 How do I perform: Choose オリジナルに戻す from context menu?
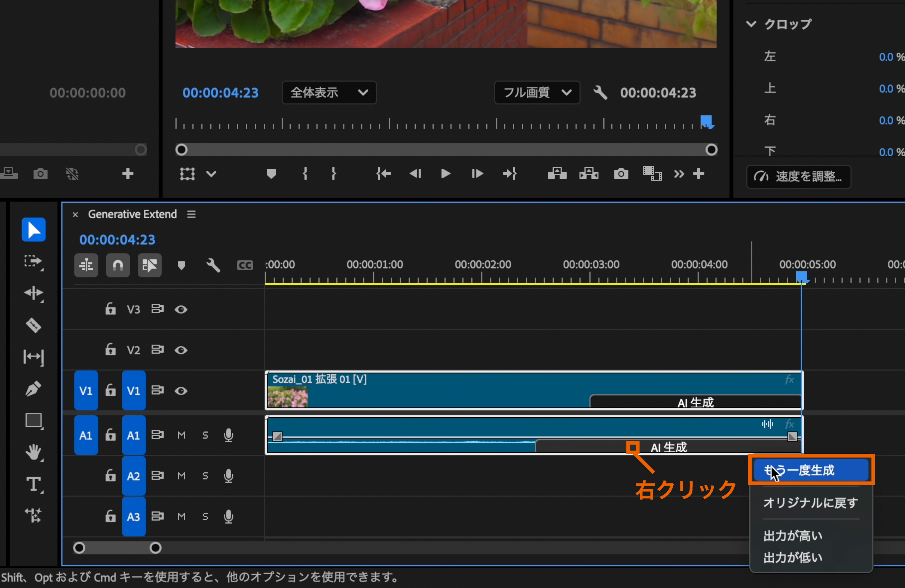click(x=811, y=503)
